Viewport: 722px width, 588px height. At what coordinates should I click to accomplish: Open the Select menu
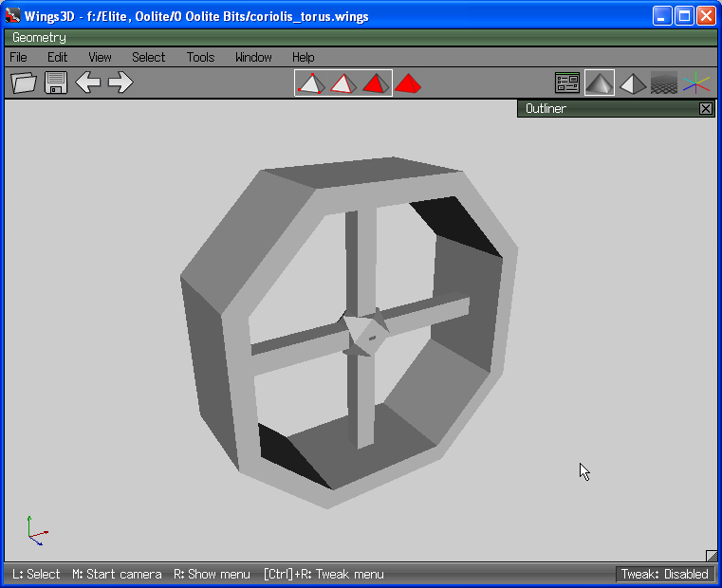click(x=148, y=57)
